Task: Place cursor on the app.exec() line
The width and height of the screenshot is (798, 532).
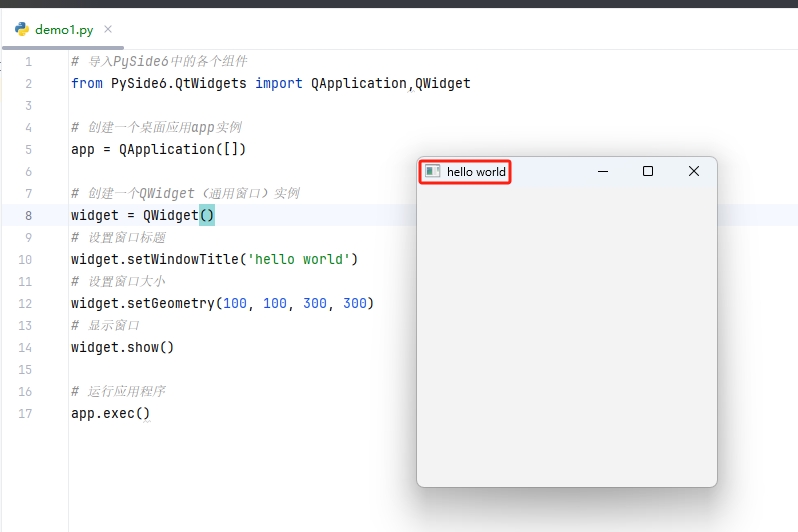Action: coord(110,414)
